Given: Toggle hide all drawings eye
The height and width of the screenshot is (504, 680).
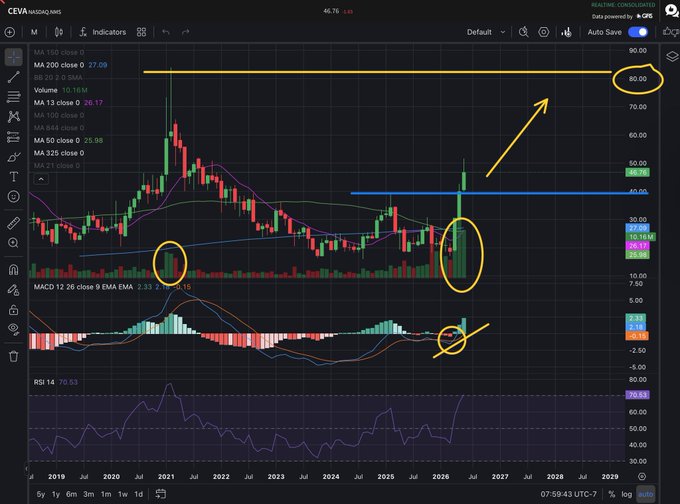Looking at the screenshot, I should click(13, 329).
